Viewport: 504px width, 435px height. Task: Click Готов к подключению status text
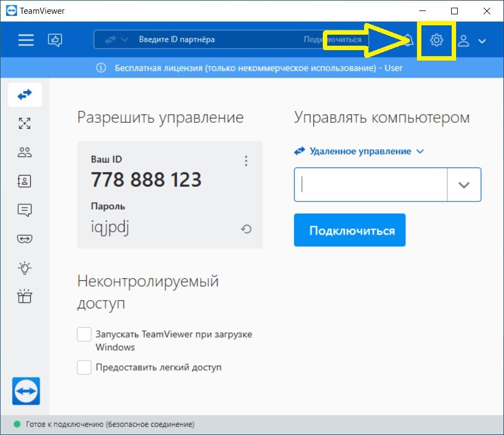(x=110, y=425)
